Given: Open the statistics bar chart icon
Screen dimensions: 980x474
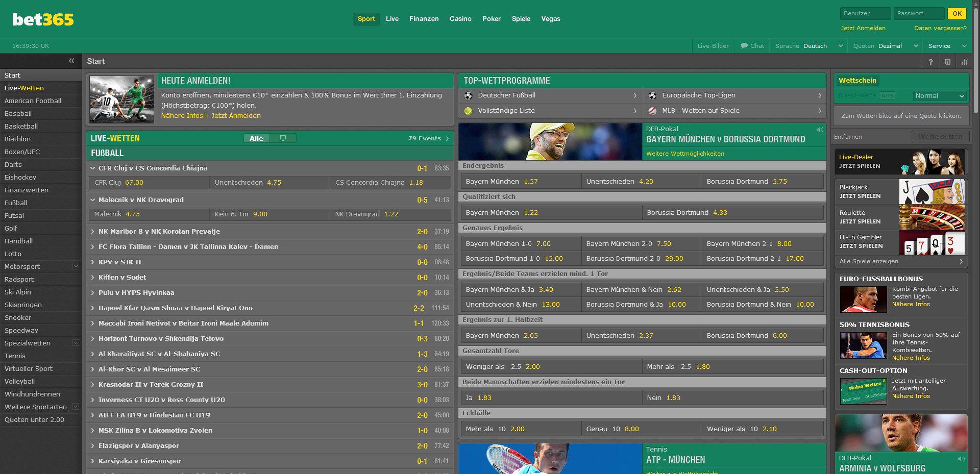Looking at the screenshot, I should click(964, 62).
